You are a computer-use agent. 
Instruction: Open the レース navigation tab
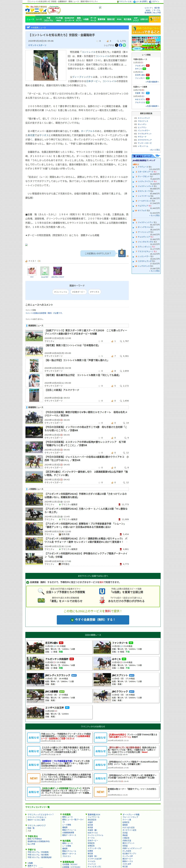[x=39, y=19]
